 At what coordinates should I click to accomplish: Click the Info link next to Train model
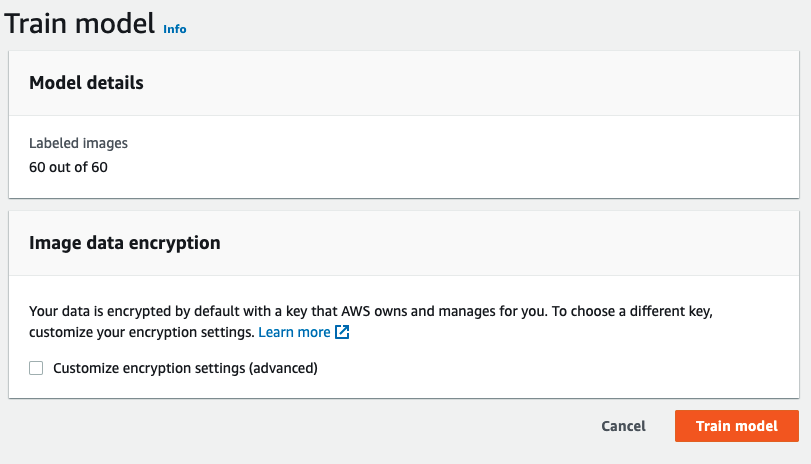click(x=175, y=29)
